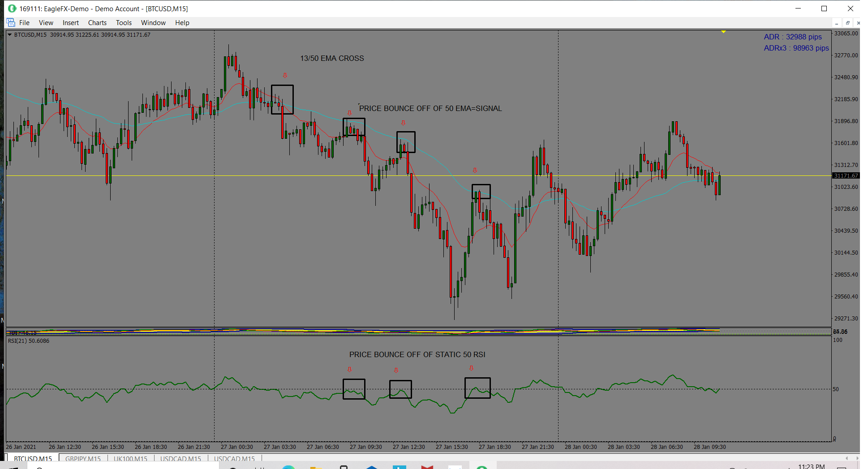The height and width of the screenshot is (469, 868).
Task: Collapse the BTCUSD,M15 quote header triangle
Action: click(x=9, y=34)
